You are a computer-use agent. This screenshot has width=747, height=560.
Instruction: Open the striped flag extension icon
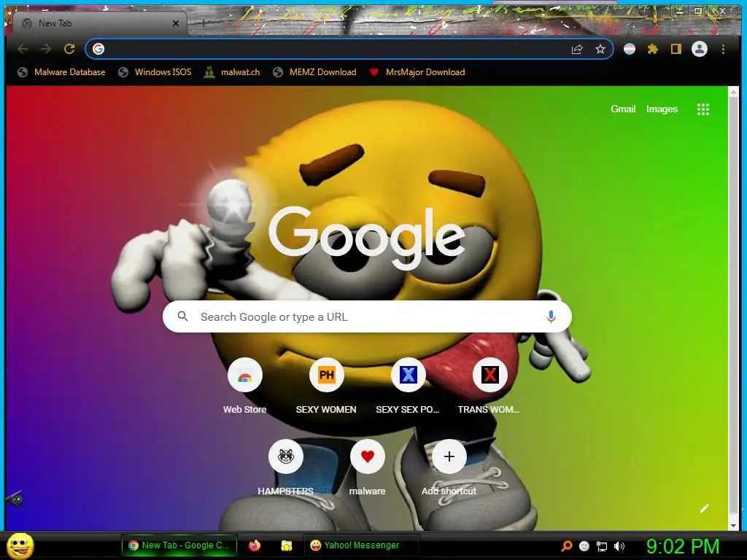[630, 49]
